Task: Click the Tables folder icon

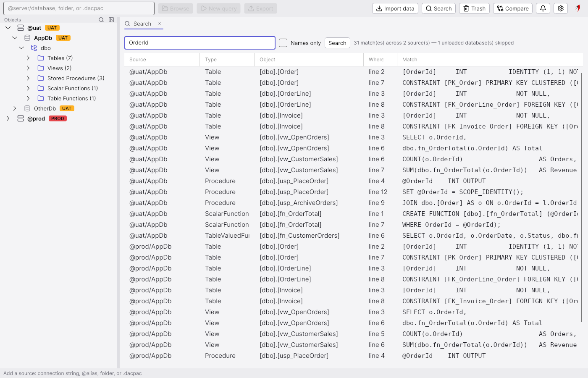Action: 41,58
